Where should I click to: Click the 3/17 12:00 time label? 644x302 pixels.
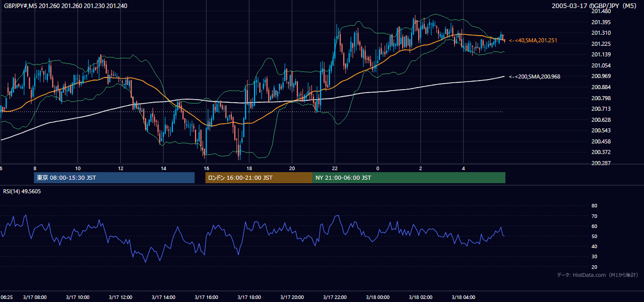pyautogui.click(x=120, y=297)
